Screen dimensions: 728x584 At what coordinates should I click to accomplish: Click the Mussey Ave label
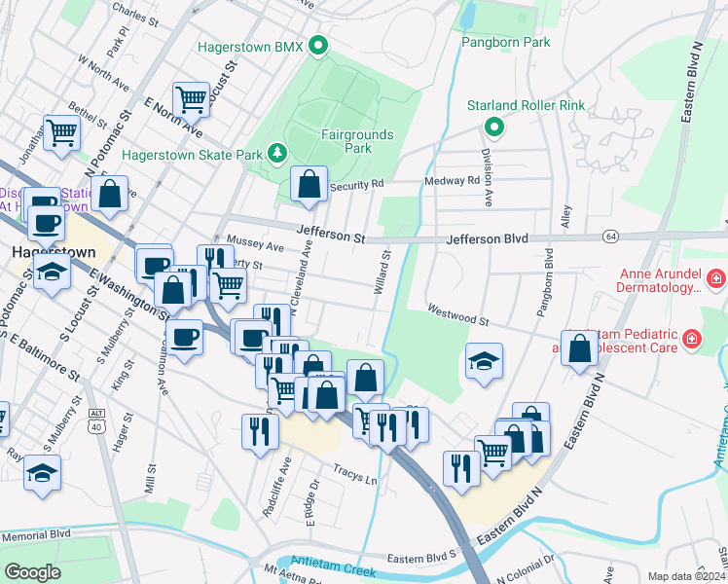255,243
